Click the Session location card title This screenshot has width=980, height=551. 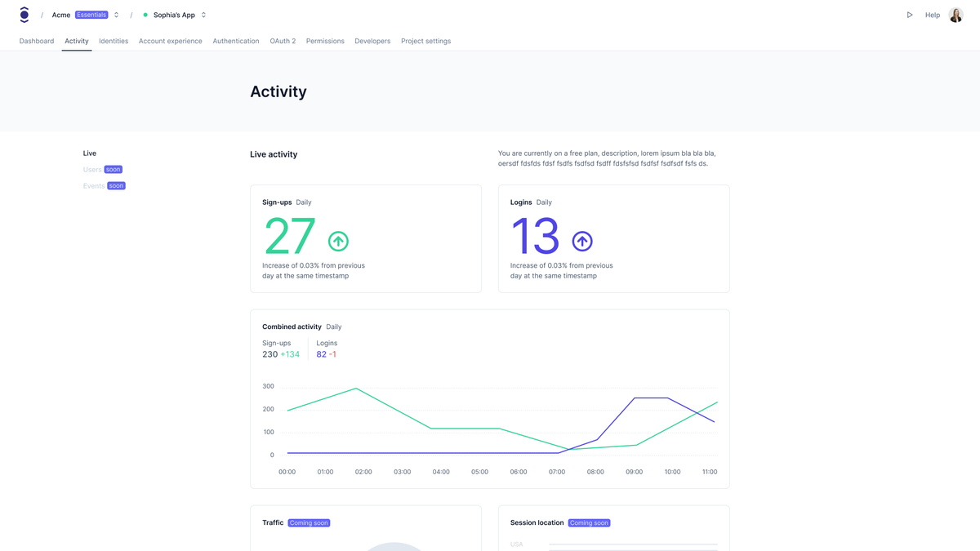tap(537, 523)
